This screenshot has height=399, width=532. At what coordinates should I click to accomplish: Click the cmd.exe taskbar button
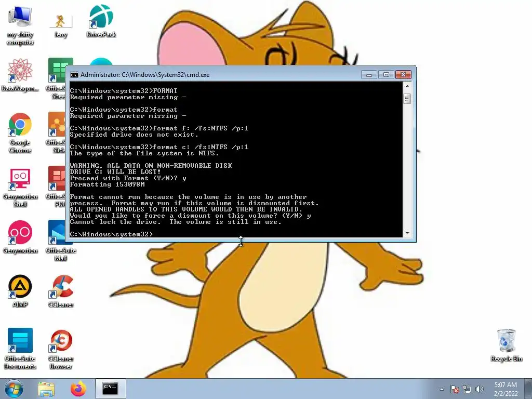click(110, 389)
